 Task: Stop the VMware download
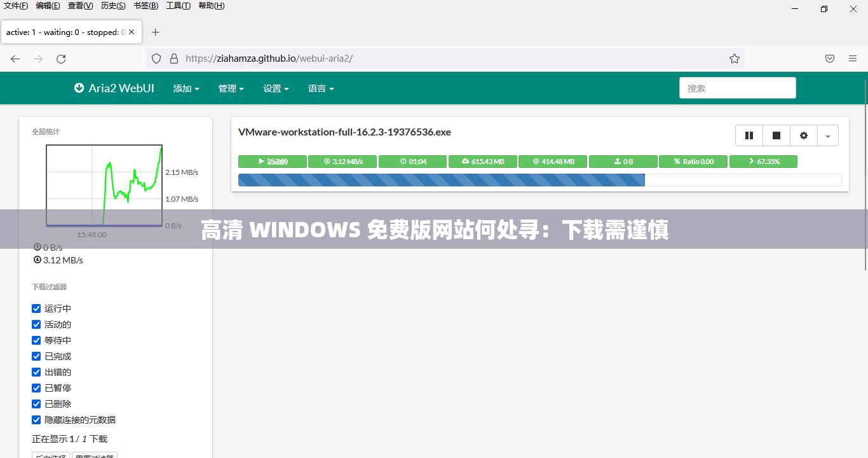click(776, 135)
